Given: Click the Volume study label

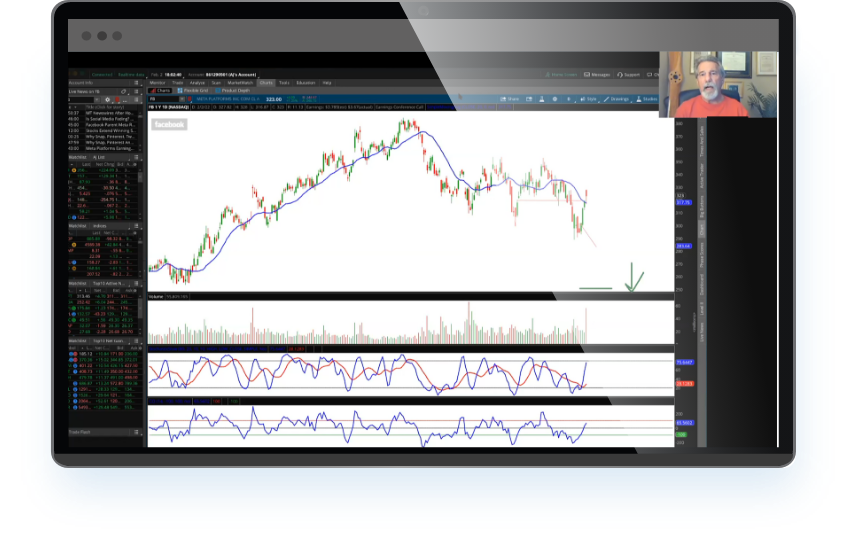Looking at the screenshot, I should [156, 297].
